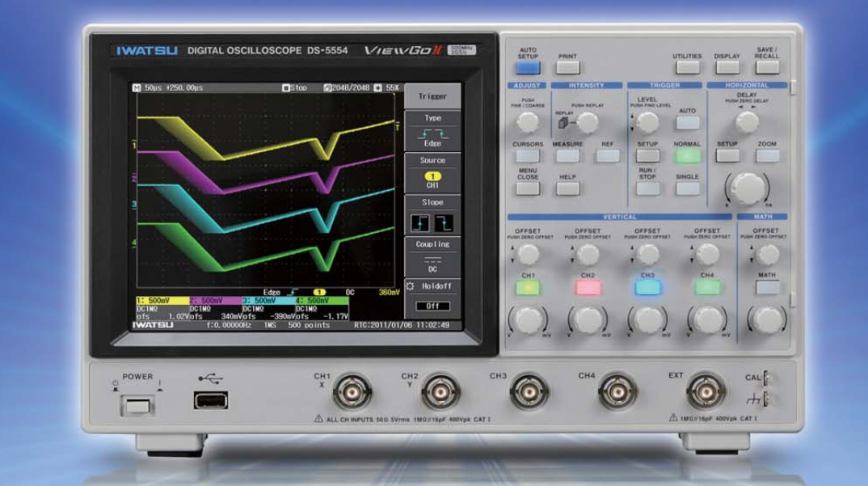
Task: Push the DISPLAY button
Action: (x=727, y=68)
